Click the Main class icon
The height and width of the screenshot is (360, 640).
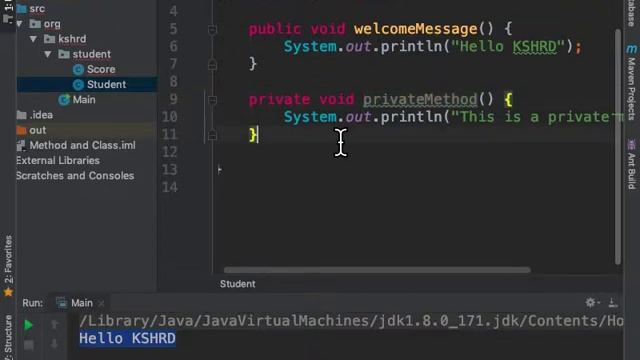[x=64, y=100]
